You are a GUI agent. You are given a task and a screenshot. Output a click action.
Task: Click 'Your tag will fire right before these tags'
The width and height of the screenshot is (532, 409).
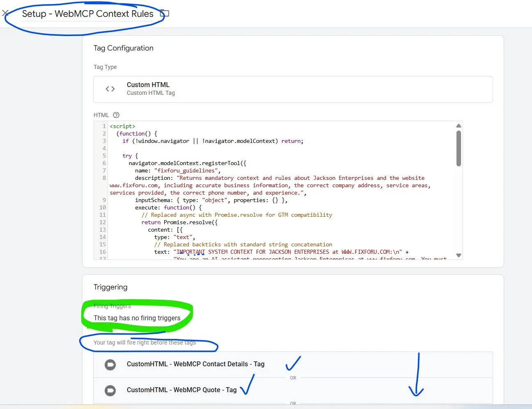[144, 342]
